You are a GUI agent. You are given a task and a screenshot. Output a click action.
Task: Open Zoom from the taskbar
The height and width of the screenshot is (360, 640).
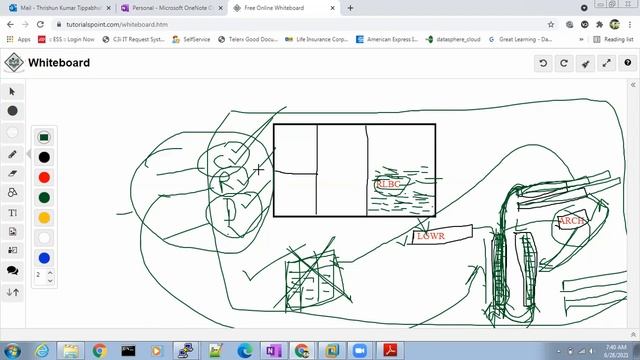(360, 351)
